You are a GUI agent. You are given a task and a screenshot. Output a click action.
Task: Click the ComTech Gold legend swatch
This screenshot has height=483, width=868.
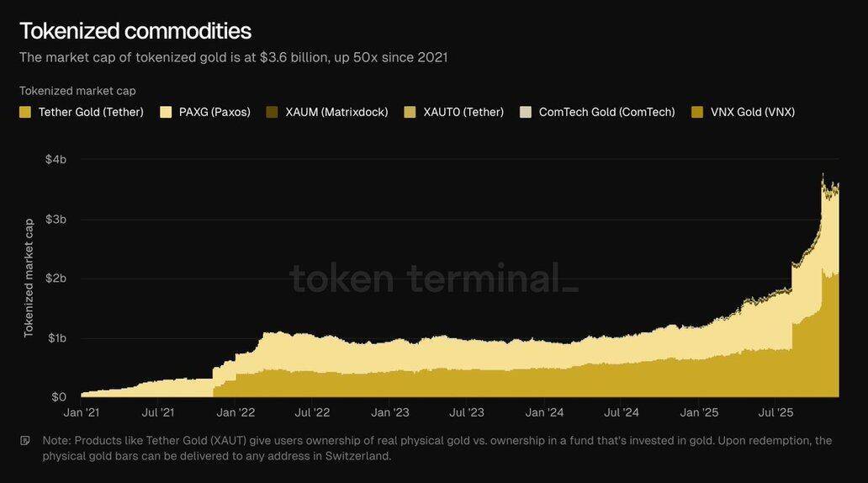tap(525, 112)
